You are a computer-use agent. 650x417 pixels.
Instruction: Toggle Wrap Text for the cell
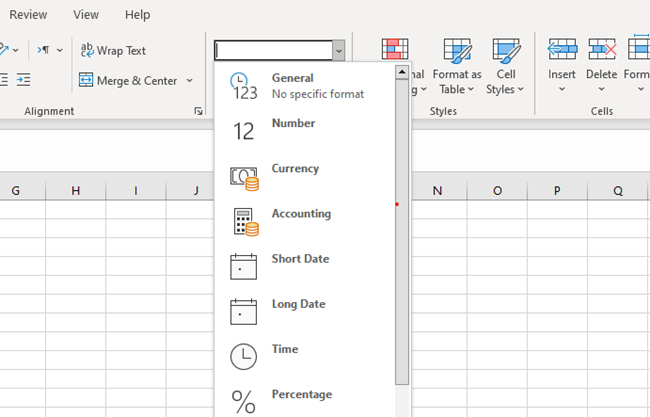tap(112, 50)
